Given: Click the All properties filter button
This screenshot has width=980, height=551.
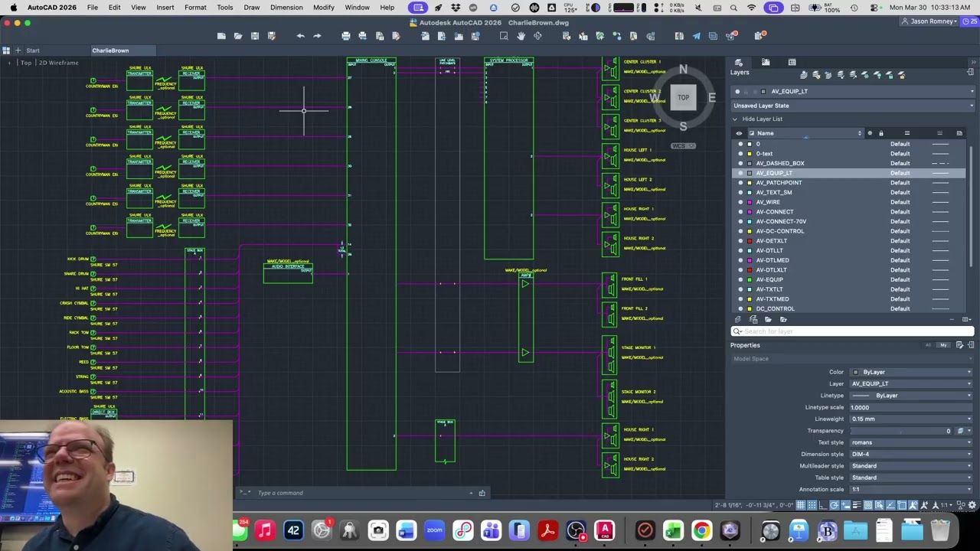Looking at the screenshot, I should coord(929,345).
